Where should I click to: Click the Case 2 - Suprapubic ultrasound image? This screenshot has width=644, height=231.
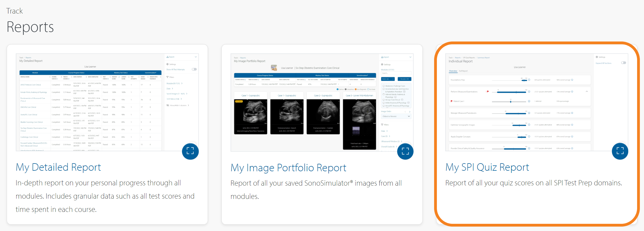[x=323, y=113]
